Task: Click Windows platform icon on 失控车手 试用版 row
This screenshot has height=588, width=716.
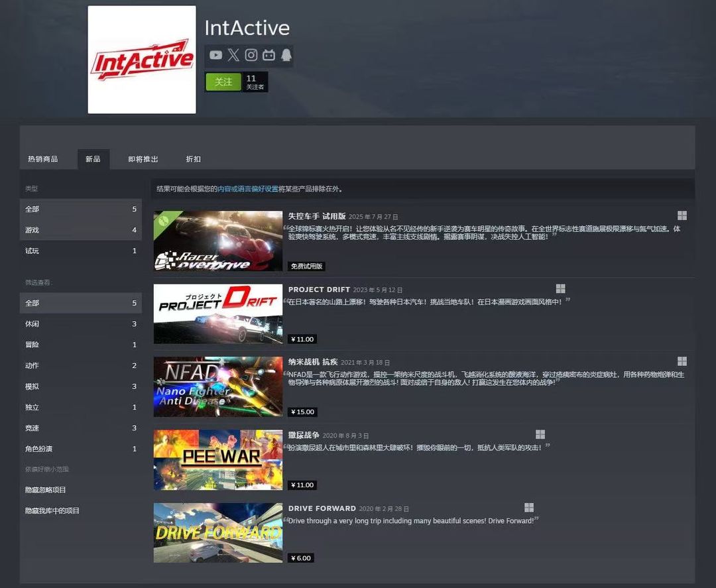Action: pyautogui.click(x=682, y=215)
